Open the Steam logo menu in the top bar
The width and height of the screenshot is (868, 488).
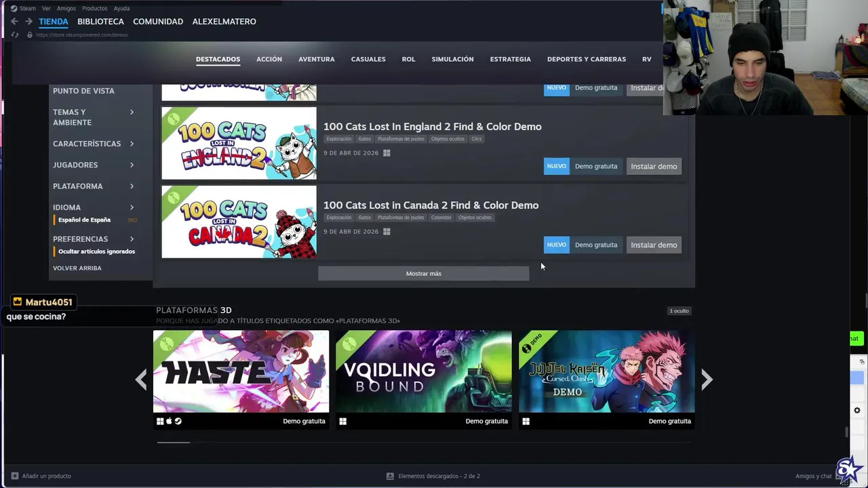click(x=23, y=8)
